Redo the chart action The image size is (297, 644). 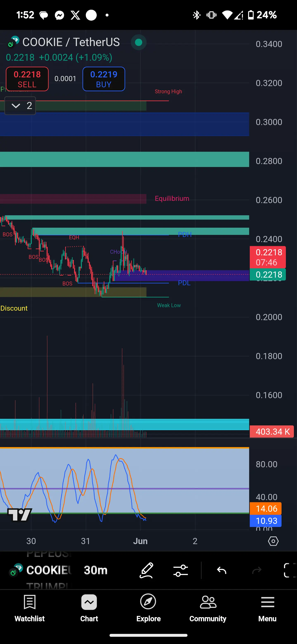pyautogui.click(x=257, y=570)
